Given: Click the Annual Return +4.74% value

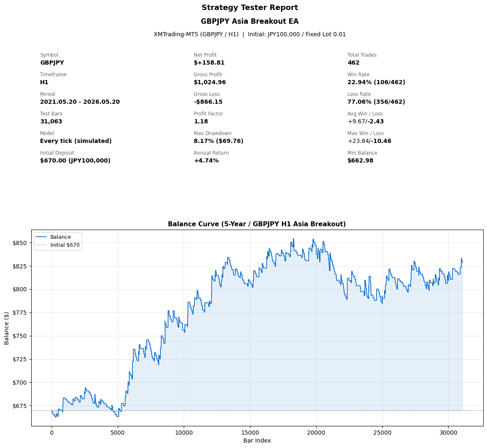Looking at the screenshot, I should pos(206,160).
